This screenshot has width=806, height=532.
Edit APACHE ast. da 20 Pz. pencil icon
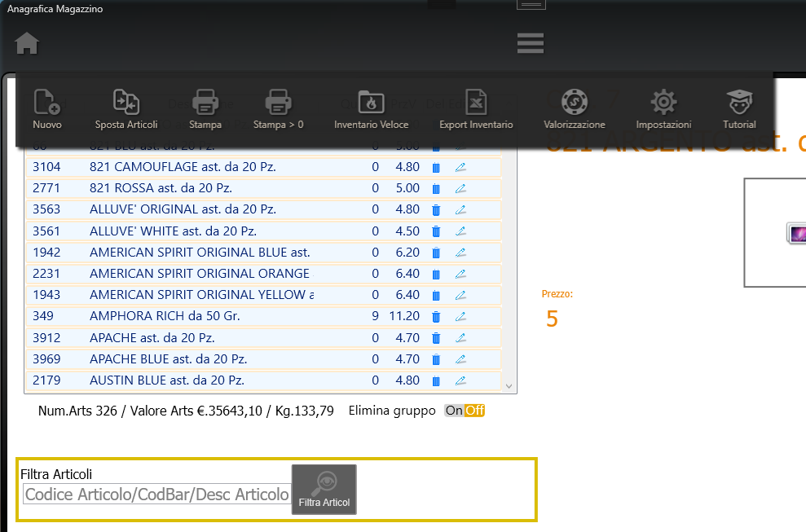click(x=460, y=338)
